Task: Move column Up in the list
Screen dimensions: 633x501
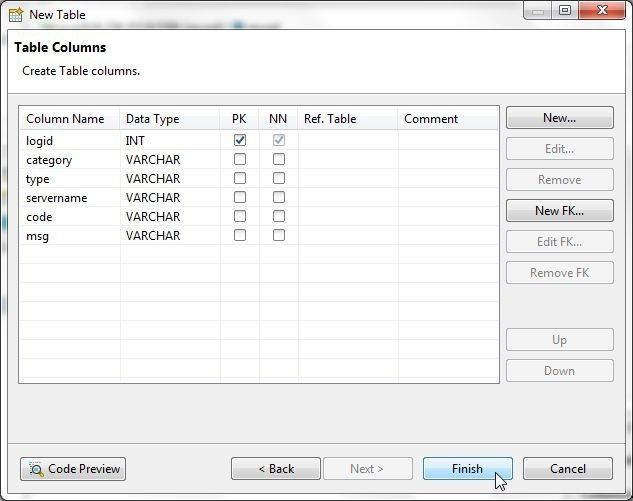Action: click(560, 340)
